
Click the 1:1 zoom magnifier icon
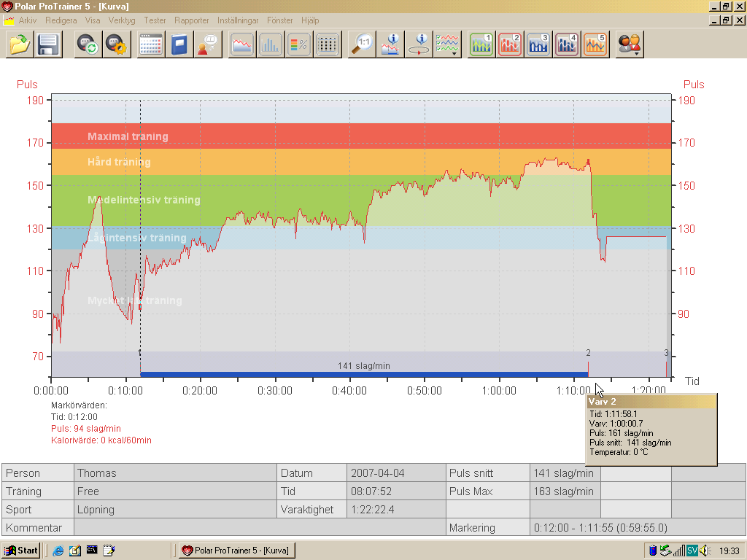coord(362,44)
